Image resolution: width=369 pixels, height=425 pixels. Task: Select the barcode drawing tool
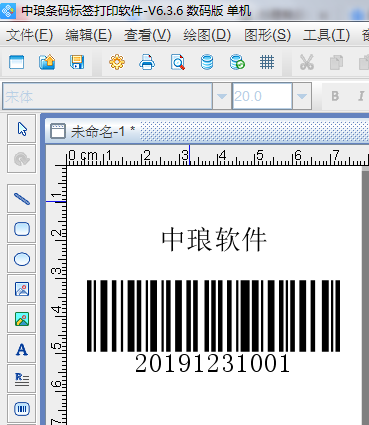tap(22, 409)
